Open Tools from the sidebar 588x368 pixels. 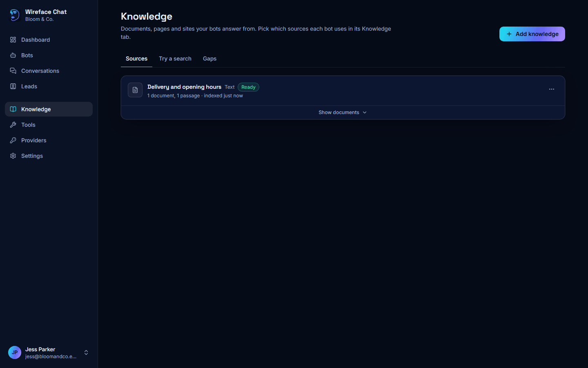click(49, 125)
